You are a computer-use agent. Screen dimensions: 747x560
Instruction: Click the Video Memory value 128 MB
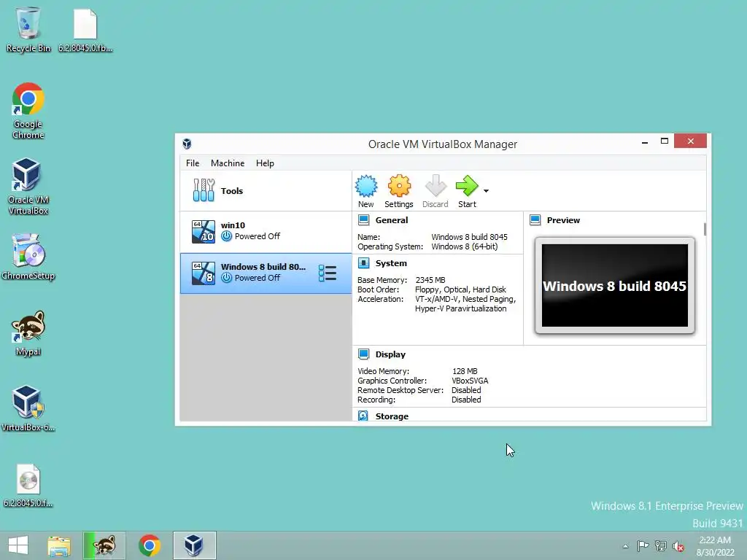click(465, 371)
